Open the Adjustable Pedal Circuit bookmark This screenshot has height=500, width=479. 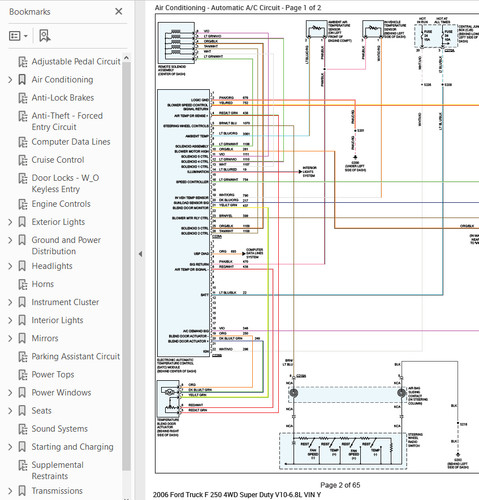click(76, 62)
